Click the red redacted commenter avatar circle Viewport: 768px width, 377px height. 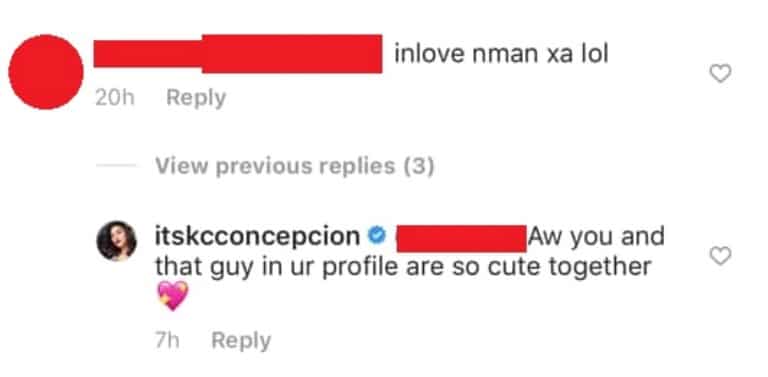coord(46,72)
